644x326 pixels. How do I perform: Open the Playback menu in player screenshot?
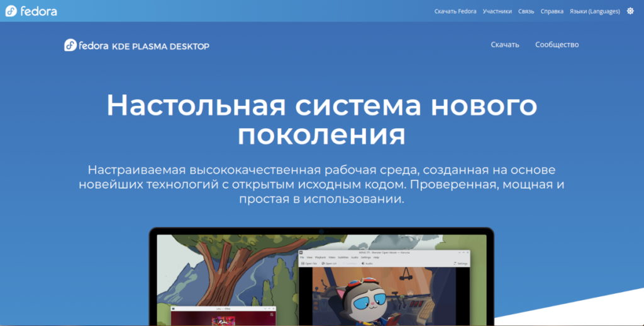(x=320, y=257)
